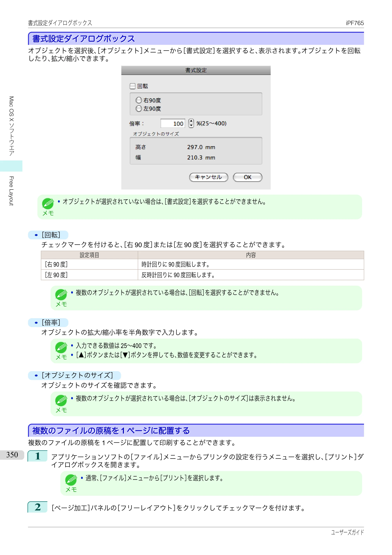Click the [左 90 度] table cell
392x555 pixels.
click(89, 275)
